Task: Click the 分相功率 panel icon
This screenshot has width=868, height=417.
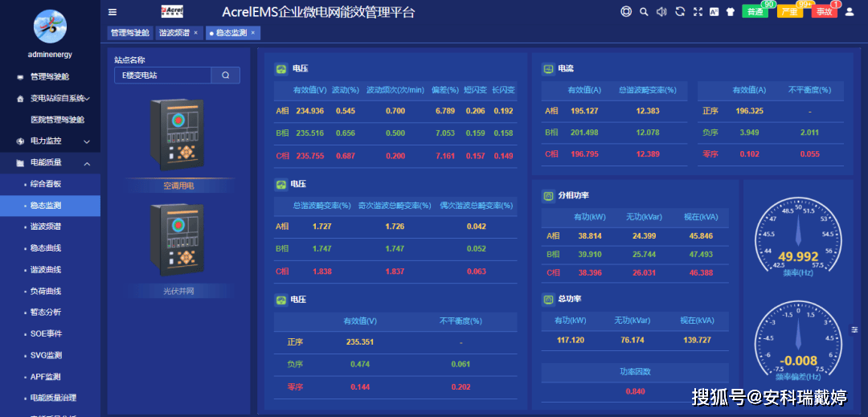Action: click(x=548, y=196)
